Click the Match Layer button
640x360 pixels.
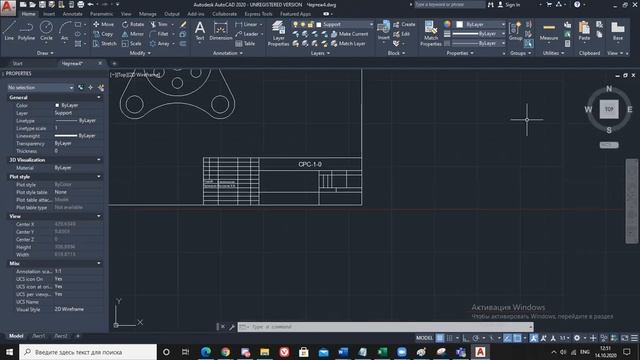tap(348, 43)
